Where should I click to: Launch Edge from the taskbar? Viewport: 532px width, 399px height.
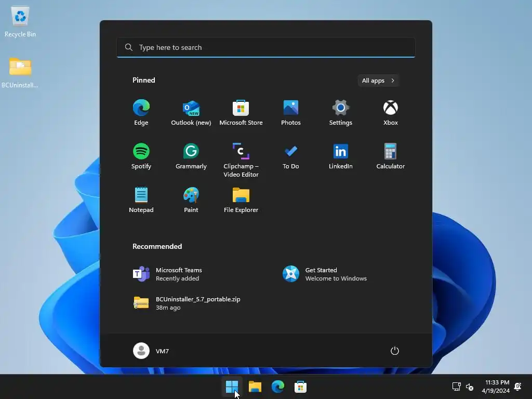point(277,387)
